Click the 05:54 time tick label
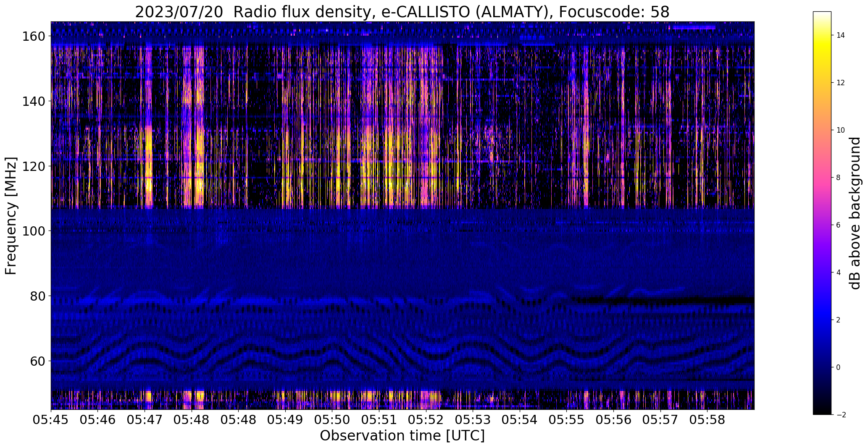The image size is (868, 448). tap(520, 420)
